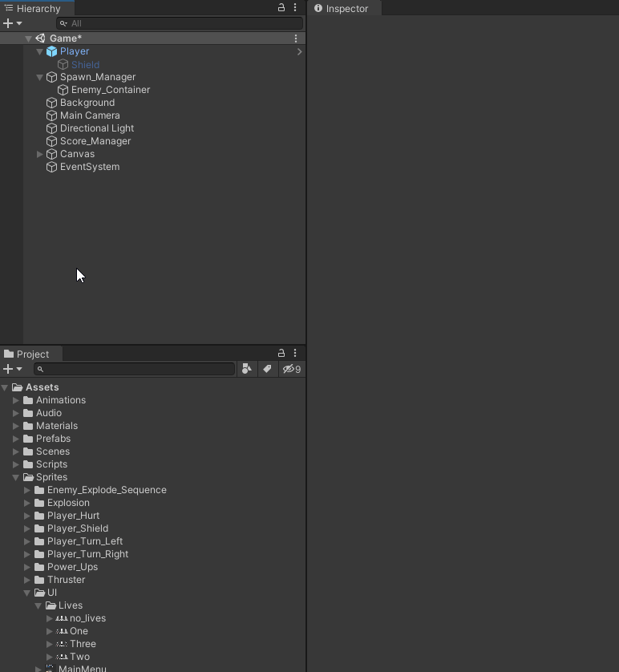Collapse the Game scene foldout
Screen dimensions: 619x672
point(28,38)
